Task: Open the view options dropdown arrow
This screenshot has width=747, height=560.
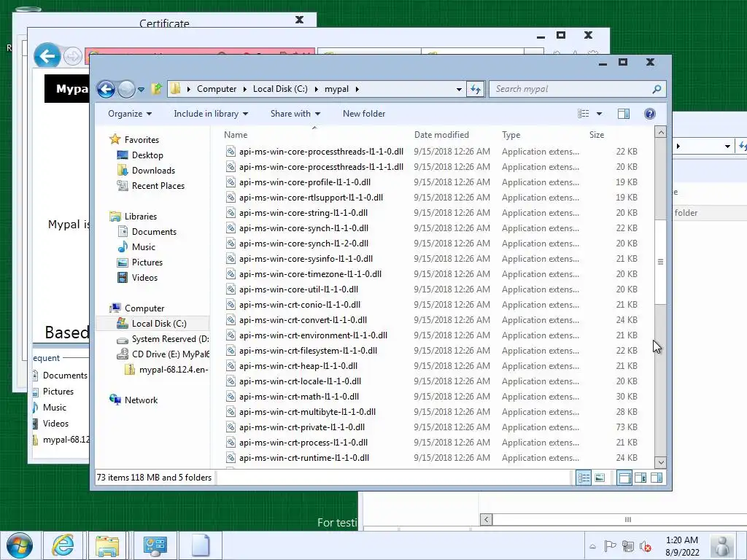Action: tap(600, 114)
